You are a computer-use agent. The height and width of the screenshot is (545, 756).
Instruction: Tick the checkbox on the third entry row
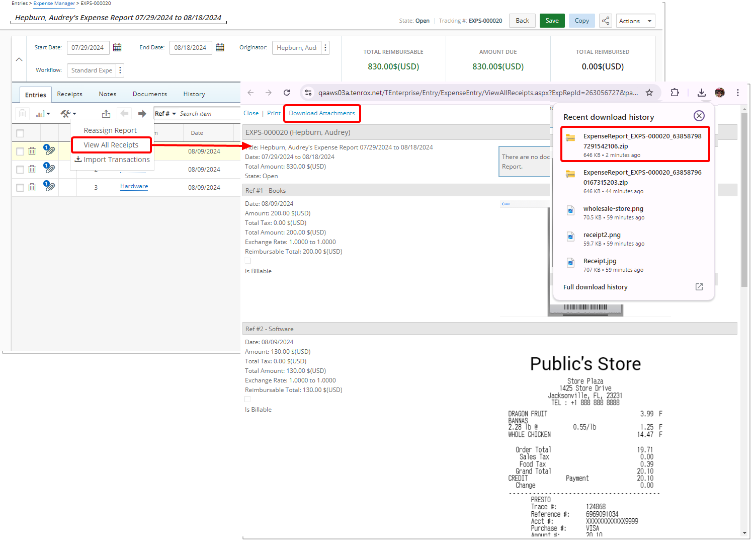[20, 187]
